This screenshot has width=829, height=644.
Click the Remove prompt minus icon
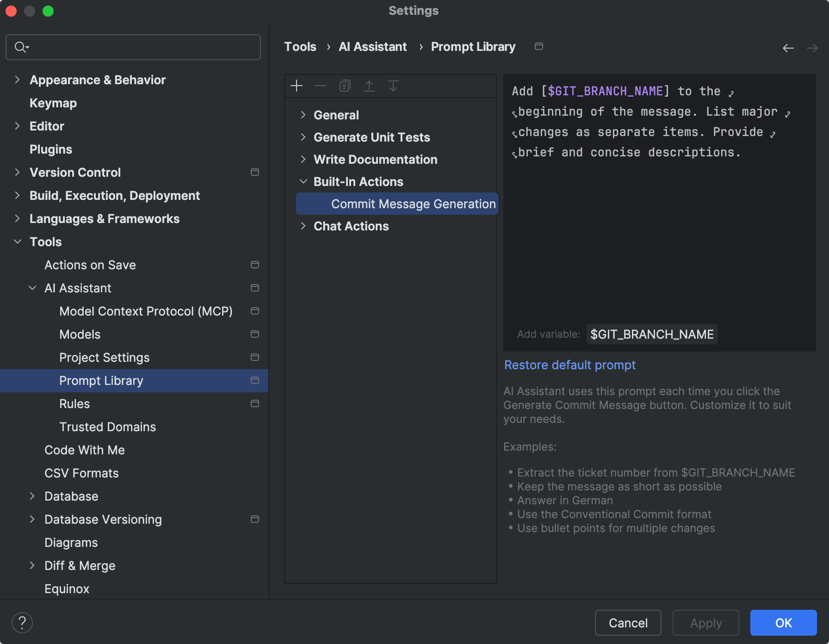pyautogui.click(x=321, y=86)
